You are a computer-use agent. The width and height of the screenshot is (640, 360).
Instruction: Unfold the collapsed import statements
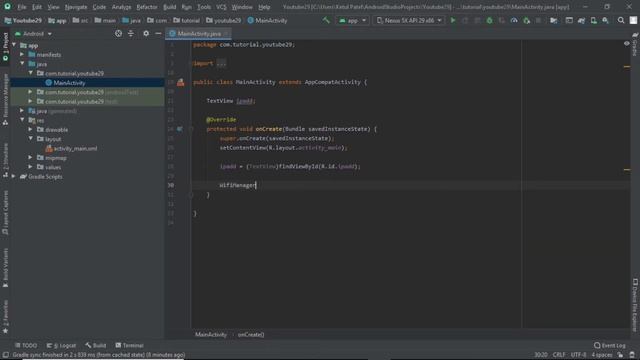221,63
